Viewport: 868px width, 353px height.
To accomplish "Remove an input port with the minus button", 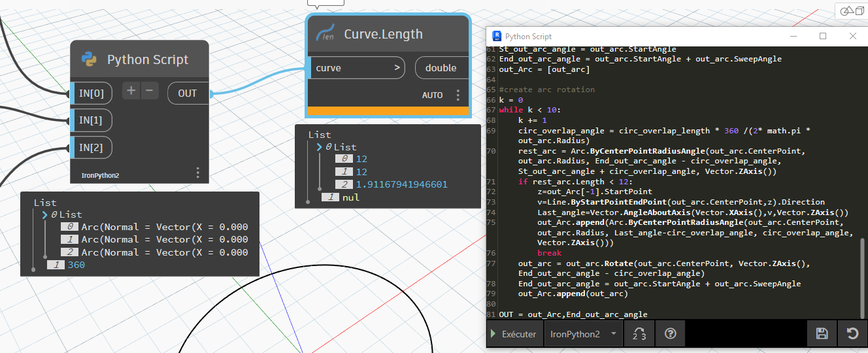I will click(150, 92).
